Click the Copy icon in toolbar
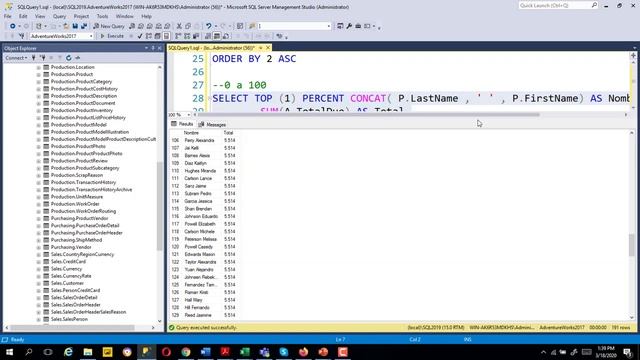Viewport: 640px width, 360px height. [188, 26]
